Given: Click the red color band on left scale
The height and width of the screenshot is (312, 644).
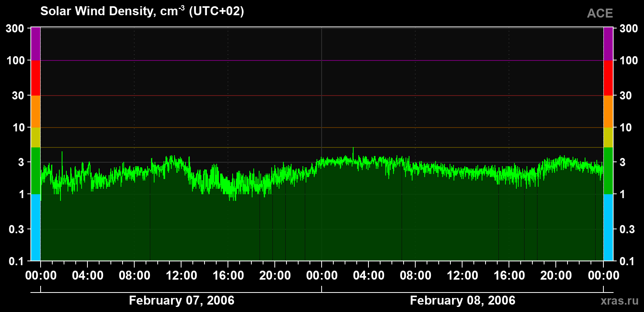Looking at the screenshot, I should point(36,78).
